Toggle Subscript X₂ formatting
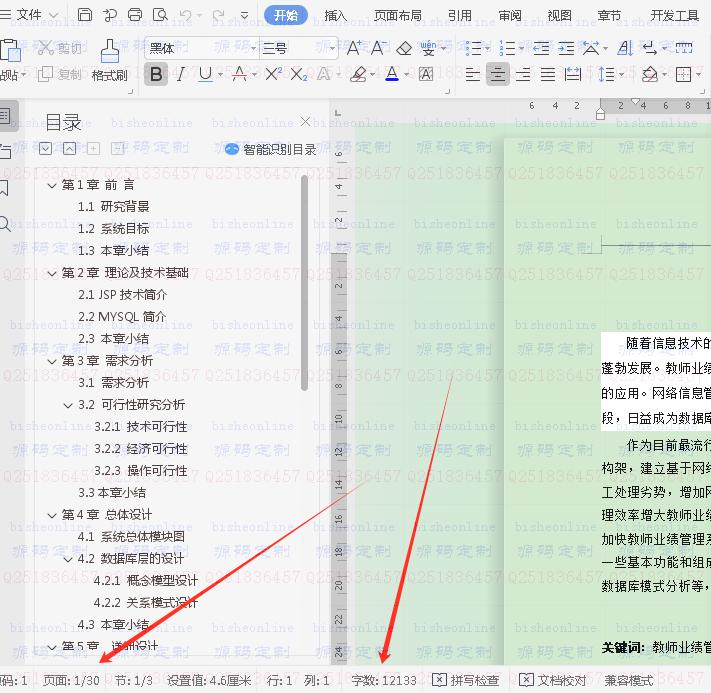Screen dimensions: 711x693 coord(298,74)
